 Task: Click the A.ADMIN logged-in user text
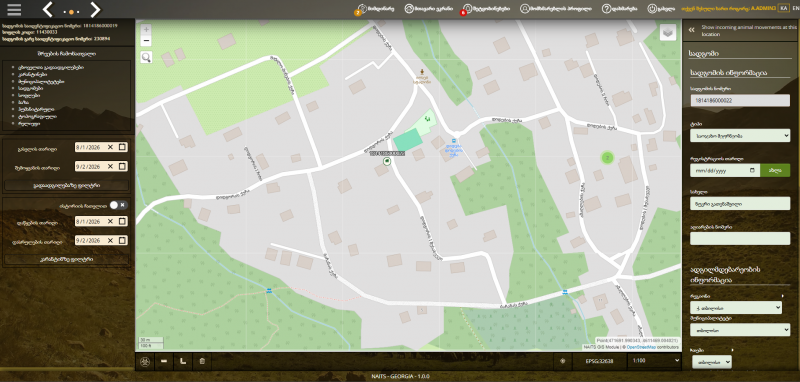click(763, 9)
